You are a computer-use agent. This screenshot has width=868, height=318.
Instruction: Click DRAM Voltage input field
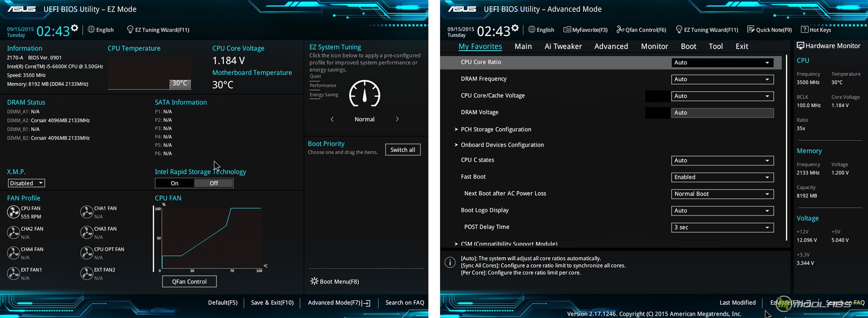[722, 113]
